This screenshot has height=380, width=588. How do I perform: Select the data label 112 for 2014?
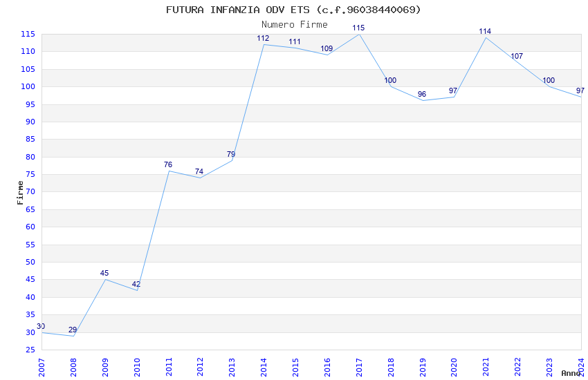pos(263,38)
